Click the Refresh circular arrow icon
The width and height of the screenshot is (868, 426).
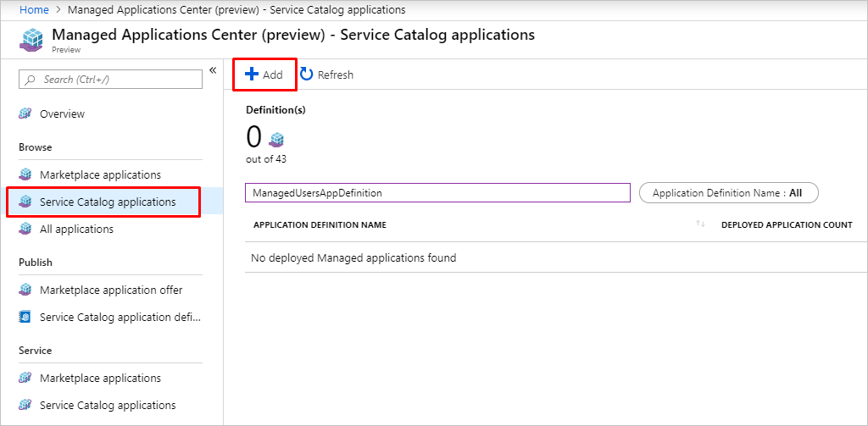point(306,75)
